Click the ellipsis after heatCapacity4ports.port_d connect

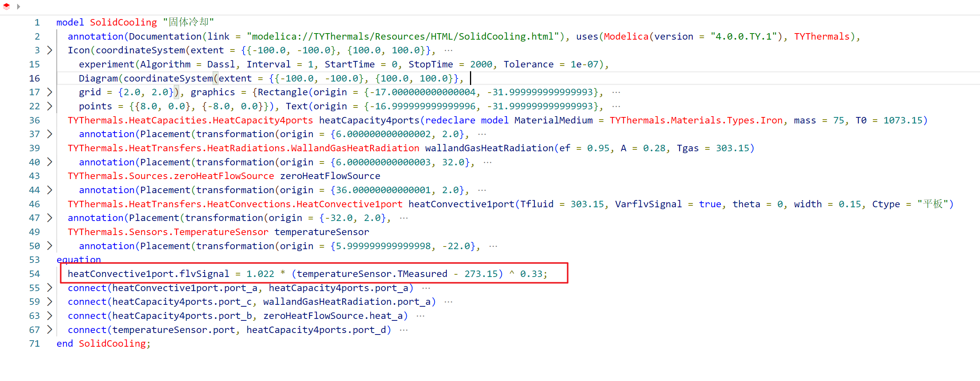pyautogui.click(x=404, y=330)
